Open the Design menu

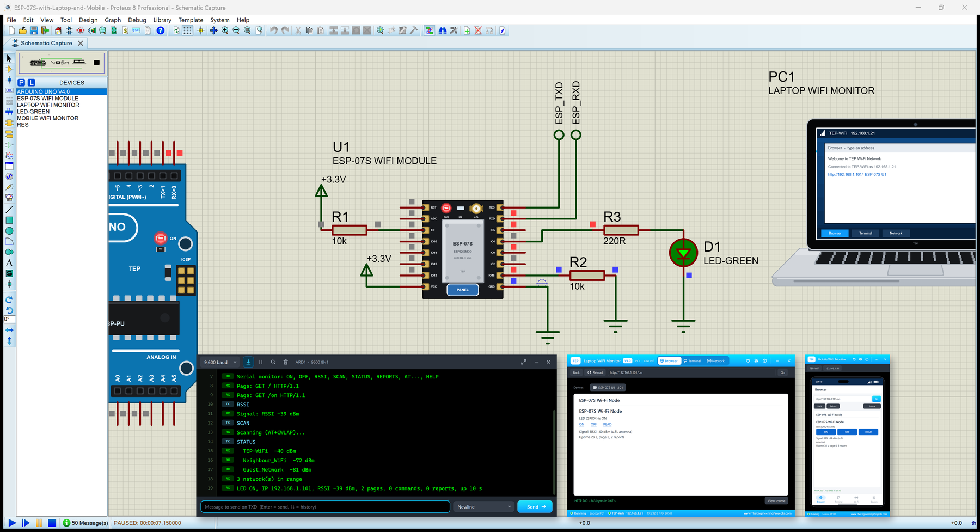[88, 20]
